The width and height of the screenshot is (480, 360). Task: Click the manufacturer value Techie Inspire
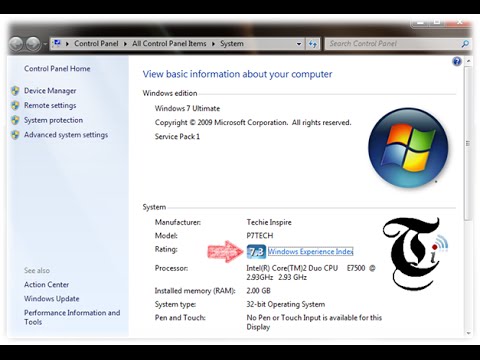tap(269, 222)
